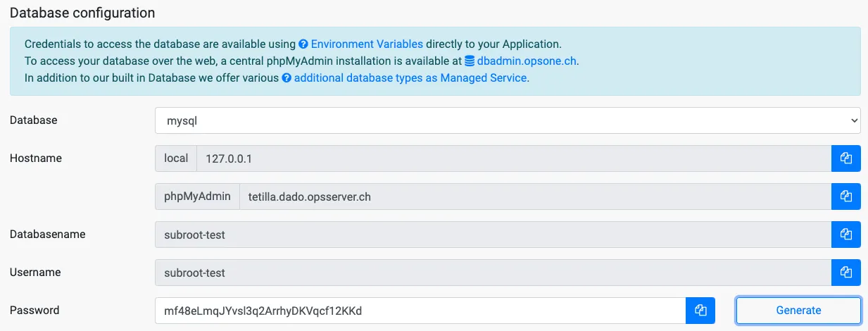
Task: Click the 'local' hostname prefix label
Action: 176,158
